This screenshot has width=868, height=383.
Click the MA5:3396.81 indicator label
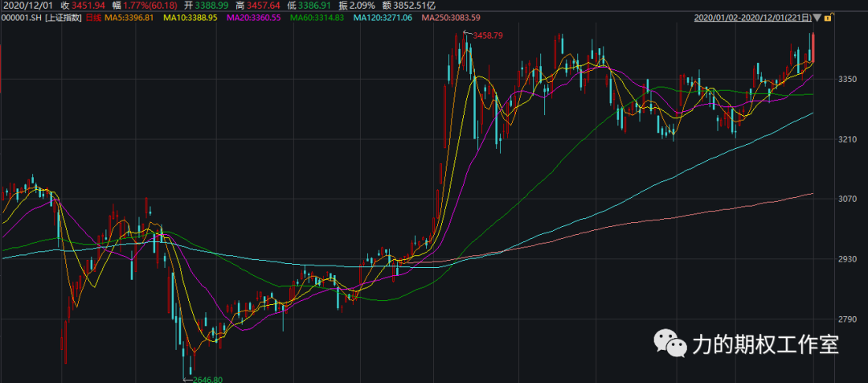[129, 19]
